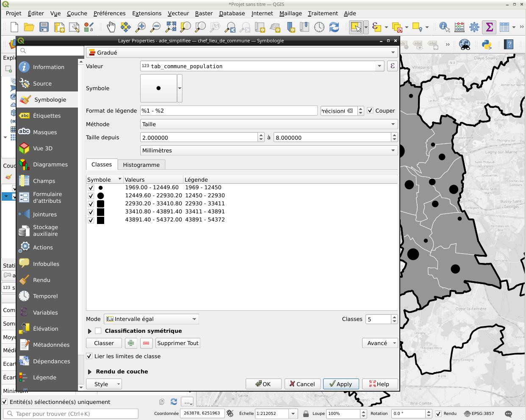This screenshot has width=526, height=420.
Task: Click the Save project toolbar icon
Action: (x=44, y=27)
